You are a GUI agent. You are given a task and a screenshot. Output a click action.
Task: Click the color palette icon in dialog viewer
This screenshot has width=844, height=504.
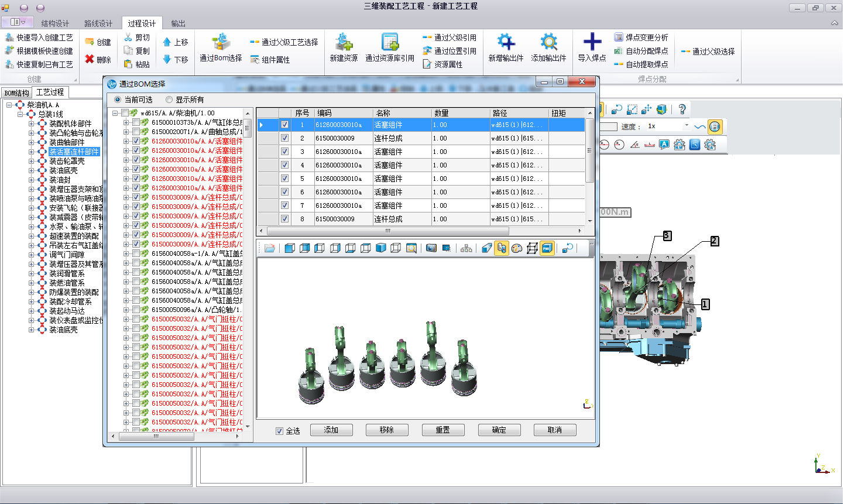point(517,248)
